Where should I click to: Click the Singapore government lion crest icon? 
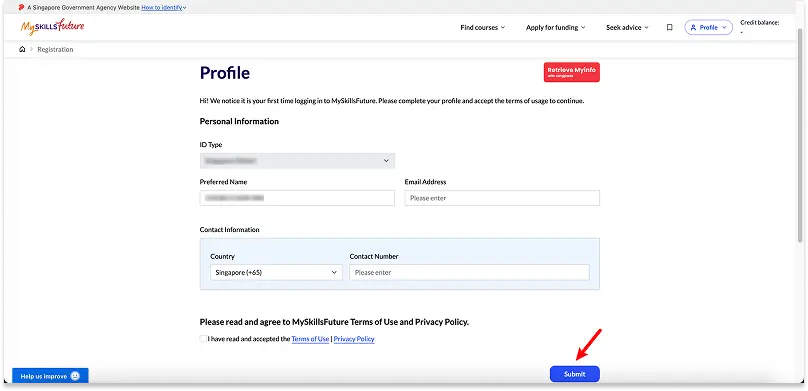coord(21,8)
